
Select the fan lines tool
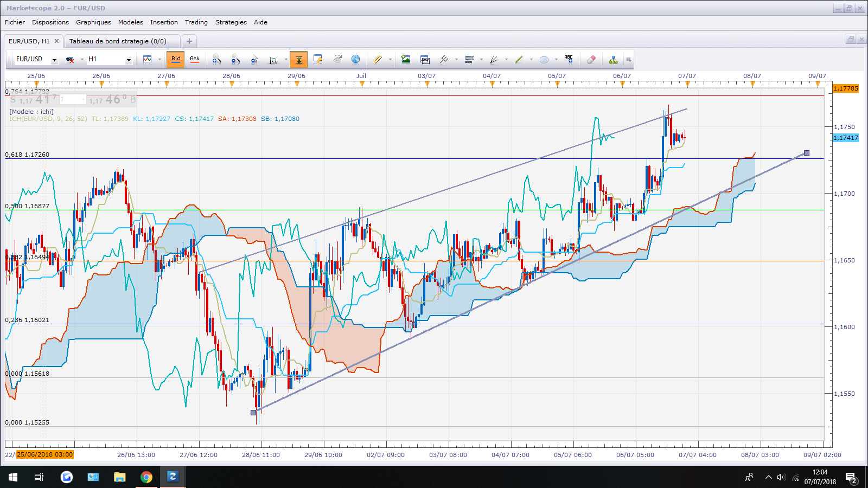click(x=494, y=60)
